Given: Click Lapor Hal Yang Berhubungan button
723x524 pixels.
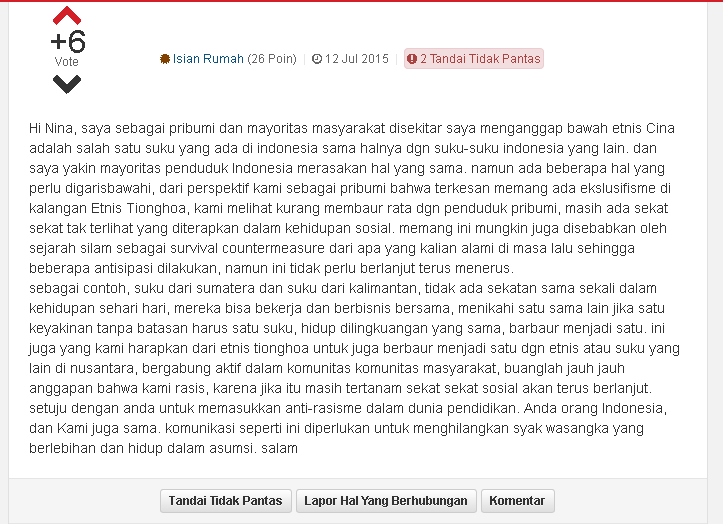Looking at the screenshot, I should [x=386, y=500].
